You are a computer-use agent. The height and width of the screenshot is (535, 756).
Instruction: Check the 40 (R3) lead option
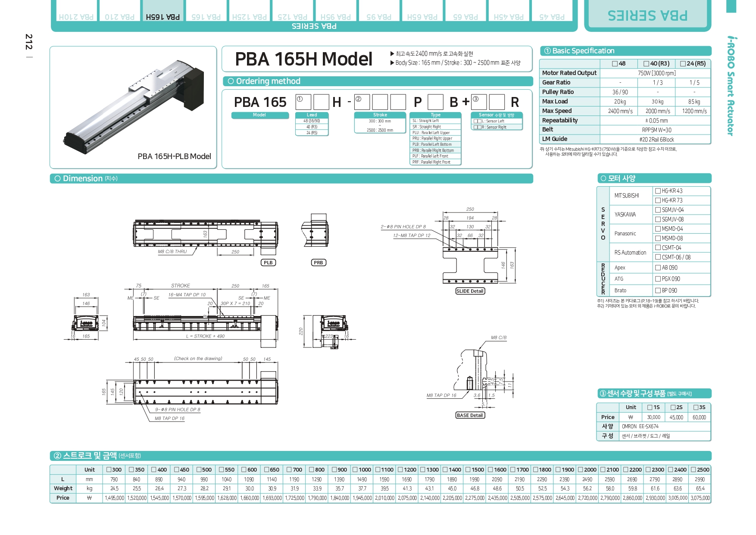click(646, 63)
